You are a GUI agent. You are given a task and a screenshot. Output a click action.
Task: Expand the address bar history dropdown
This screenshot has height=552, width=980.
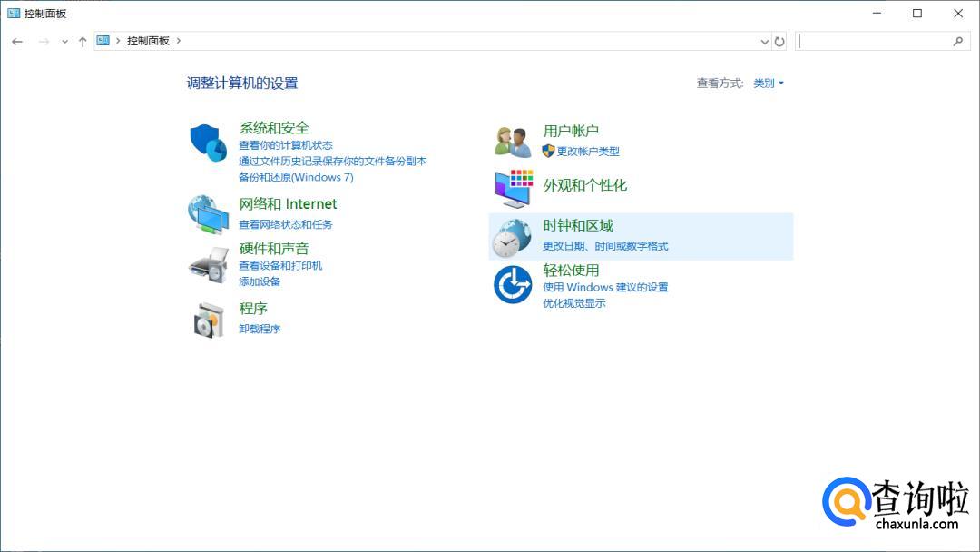point(764,42)
